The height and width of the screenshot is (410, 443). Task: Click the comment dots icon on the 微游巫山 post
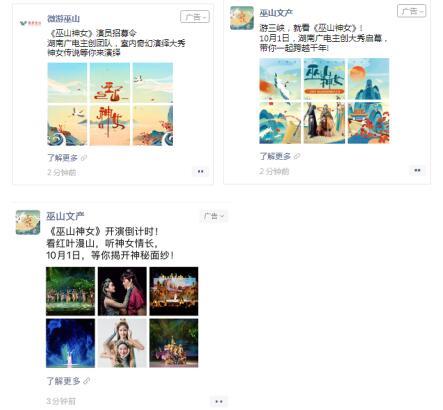(x=200, y=172)
